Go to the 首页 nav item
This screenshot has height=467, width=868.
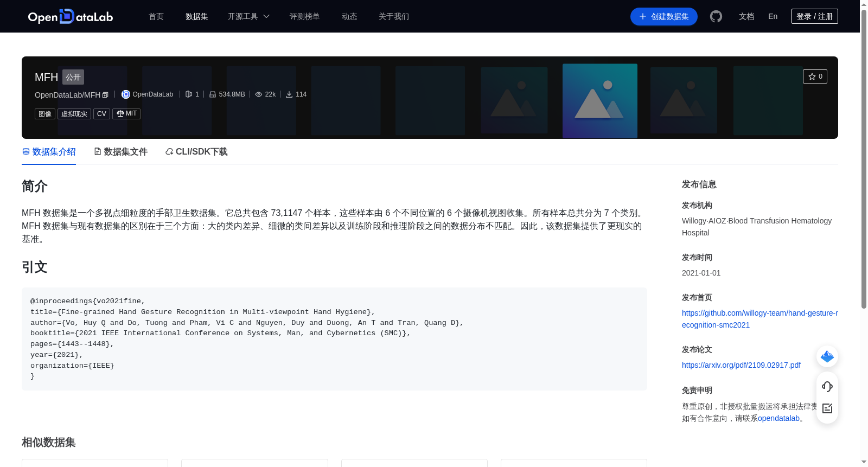(x=156, y=16)
